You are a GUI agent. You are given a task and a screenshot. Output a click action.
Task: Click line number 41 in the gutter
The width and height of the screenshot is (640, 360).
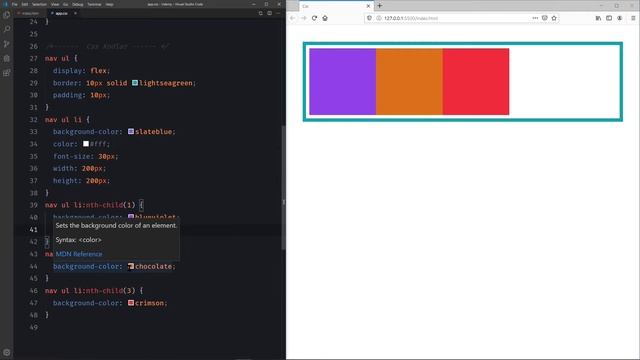(33, 230)
